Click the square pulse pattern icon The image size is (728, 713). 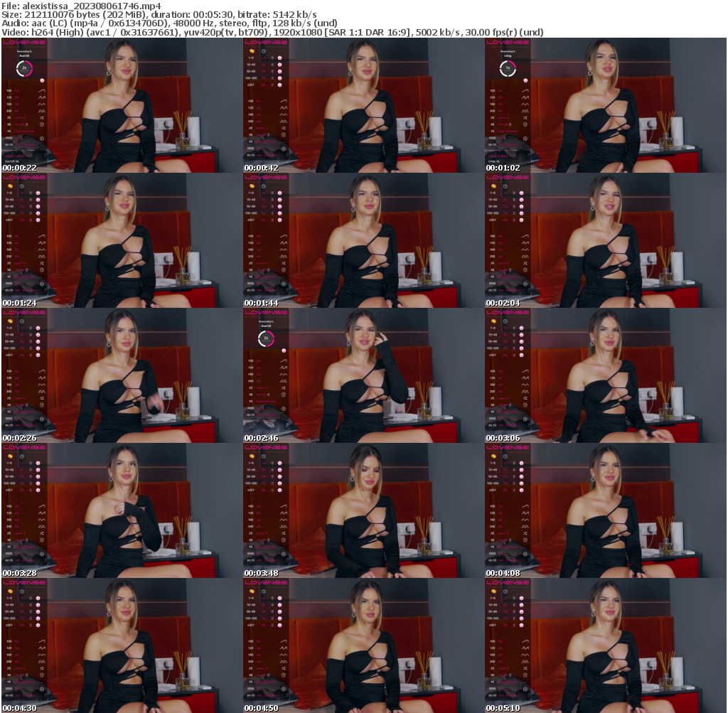point(284,257)
